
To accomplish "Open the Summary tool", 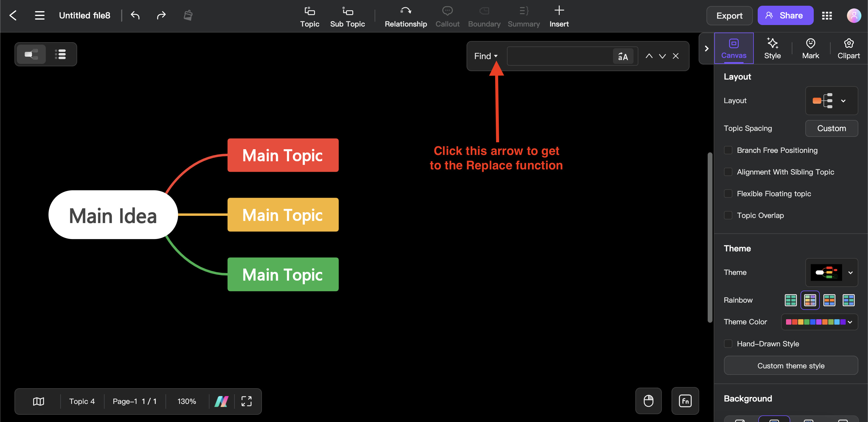I will tap(523, 15).
